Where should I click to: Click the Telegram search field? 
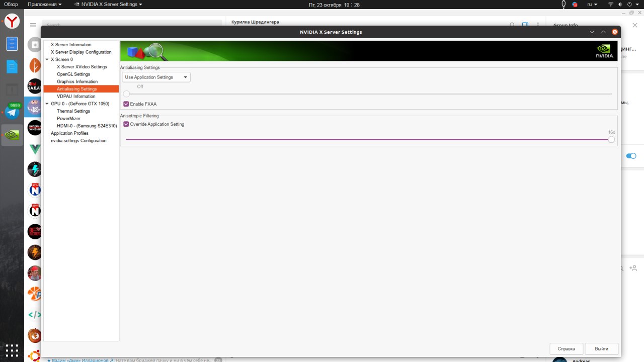pos(132,25)
